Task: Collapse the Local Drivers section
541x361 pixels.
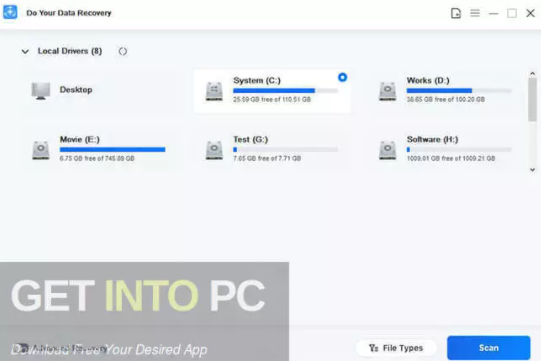Action: pos(25,52)
